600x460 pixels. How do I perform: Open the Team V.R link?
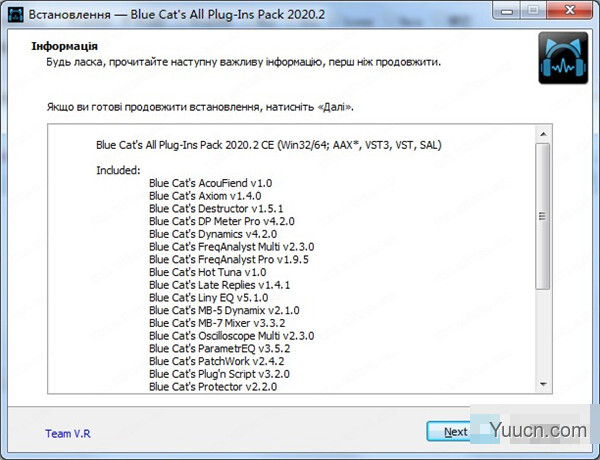[x=68, y=434]
